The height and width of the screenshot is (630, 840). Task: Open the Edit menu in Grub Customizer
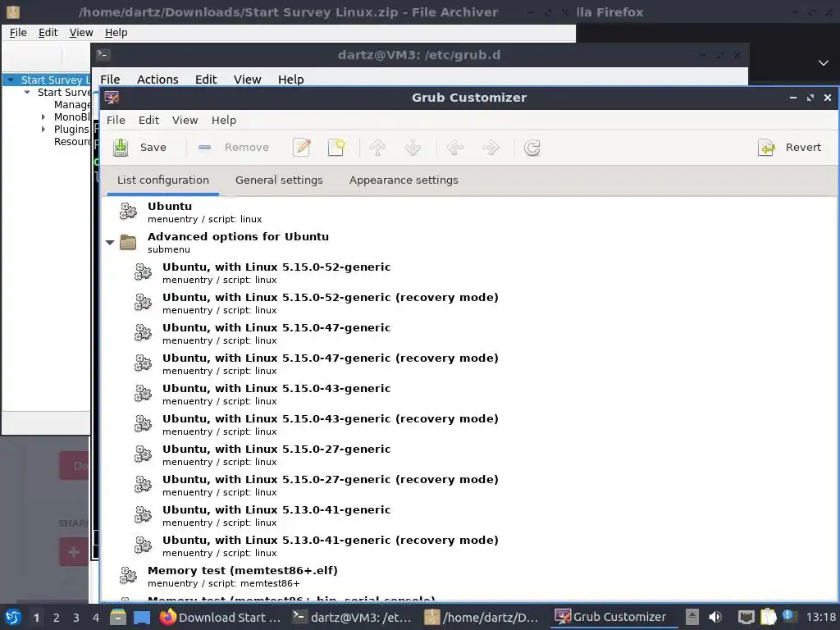click(149, 120)
